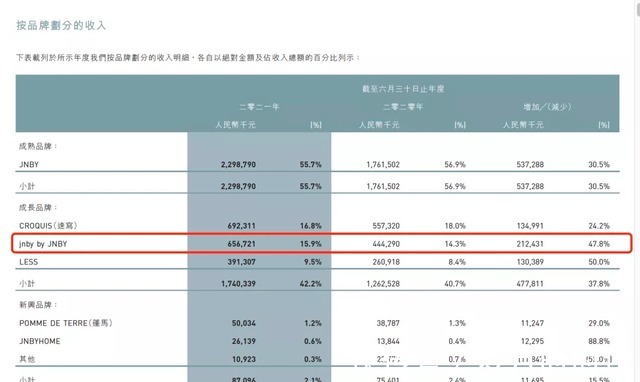Select 30.5% in the JNBY row
The height and width of the screenshot is (382, 640).
click(x=599, y=164)
